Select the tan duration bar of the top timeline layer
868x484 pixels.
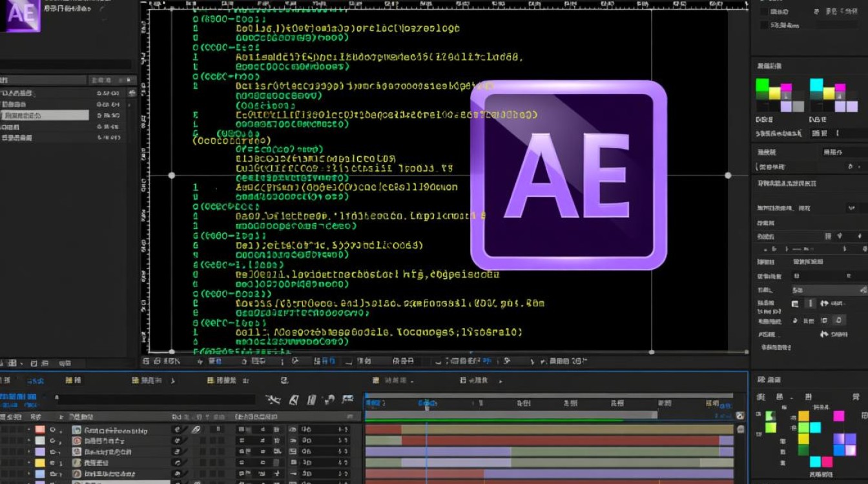pos(568,429)
